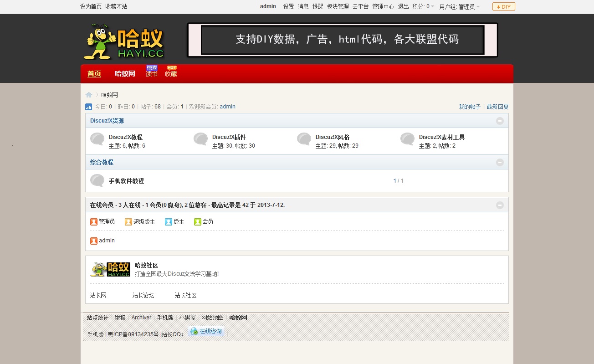Image resolution: width=594 pixels, height=364 pixels.
Task: Open the 手机软件教程 forum title
Action: [x=126, y=181]
